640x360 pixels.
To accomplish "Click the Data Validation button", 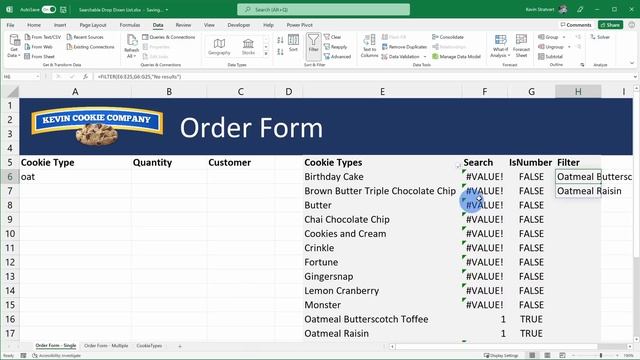I will coord(400,57).
